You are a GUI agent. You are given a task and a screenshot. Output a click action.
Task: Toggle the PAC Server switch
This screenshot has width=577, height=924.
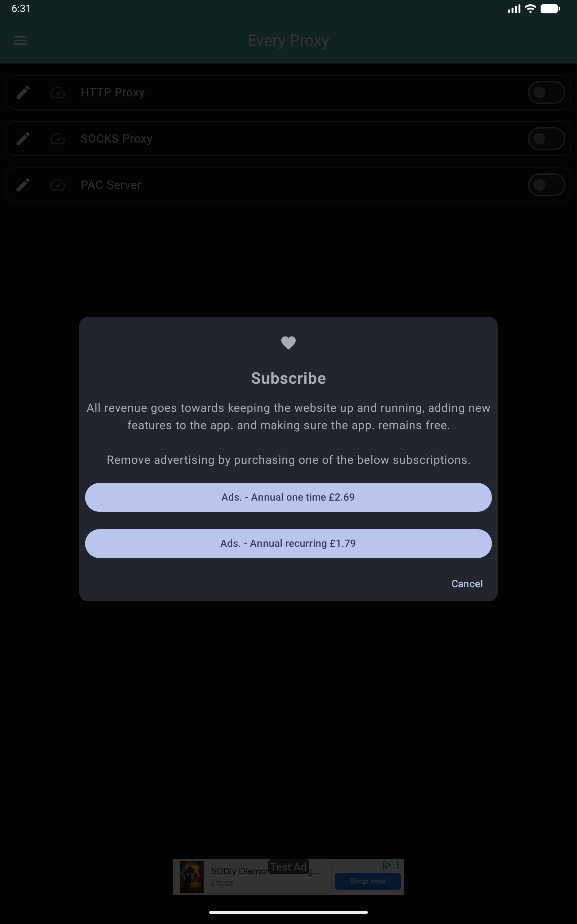point(546,185)
